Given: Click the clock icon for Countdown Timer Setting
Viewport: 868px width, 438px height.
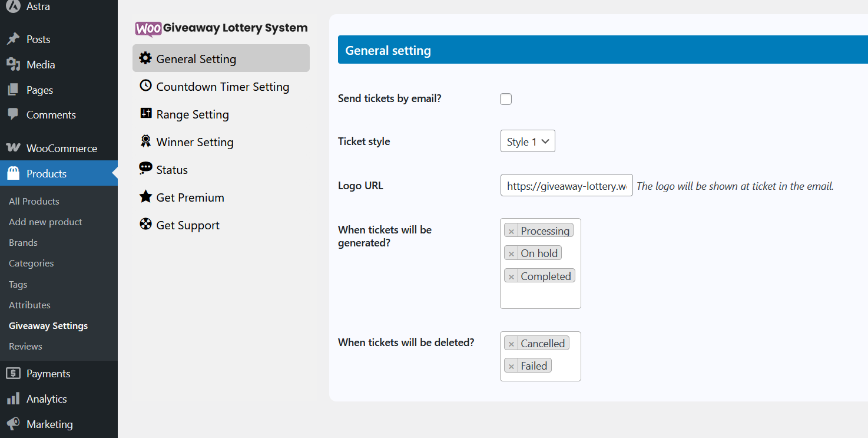Looking at the screenshot, I should [145, 86].
